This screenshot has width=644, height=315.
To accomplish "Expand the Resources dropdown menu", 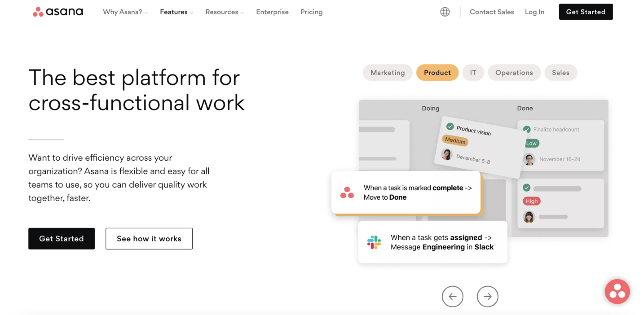I will (x=225, y=12).
